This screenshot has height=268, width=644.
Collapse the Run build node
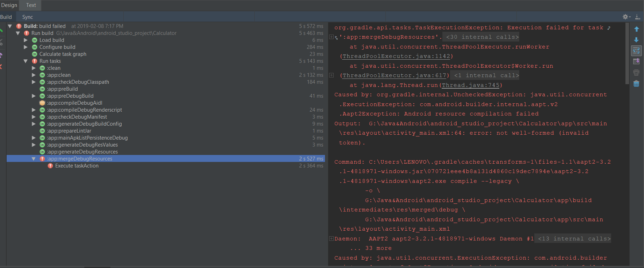coord(18,33)
